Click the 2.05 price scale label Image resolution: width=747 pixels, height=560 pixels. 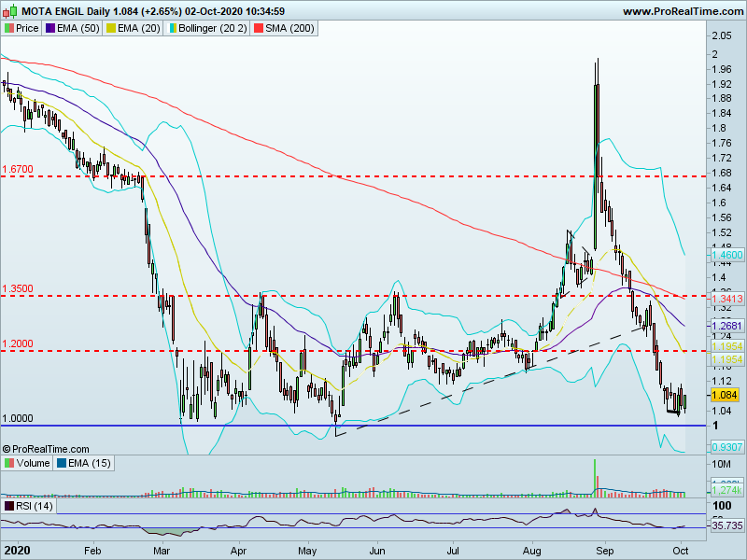coord(721,35)
